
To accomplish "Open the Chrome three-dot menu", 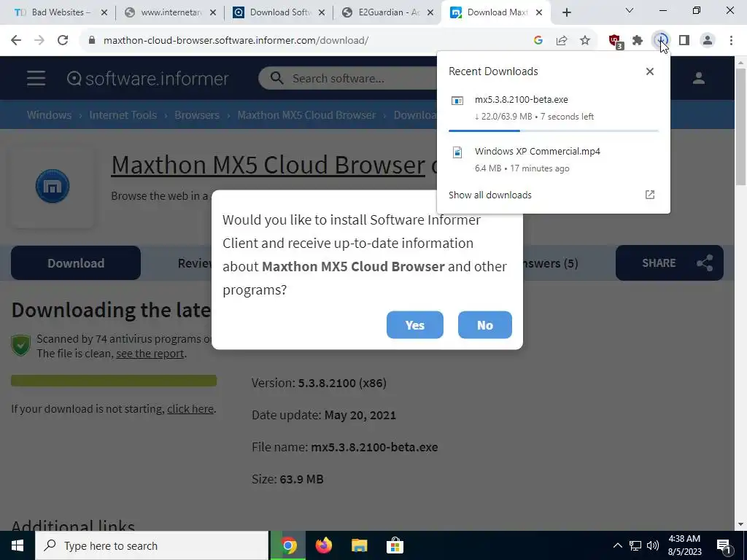I will [731, 41].
